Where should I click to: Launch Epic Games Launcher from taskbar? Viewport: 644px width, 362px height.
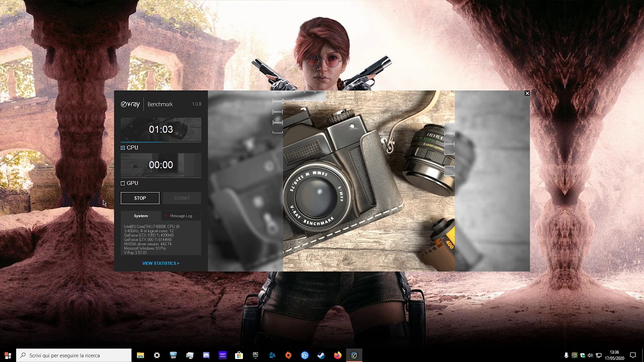tap(256, 355)
